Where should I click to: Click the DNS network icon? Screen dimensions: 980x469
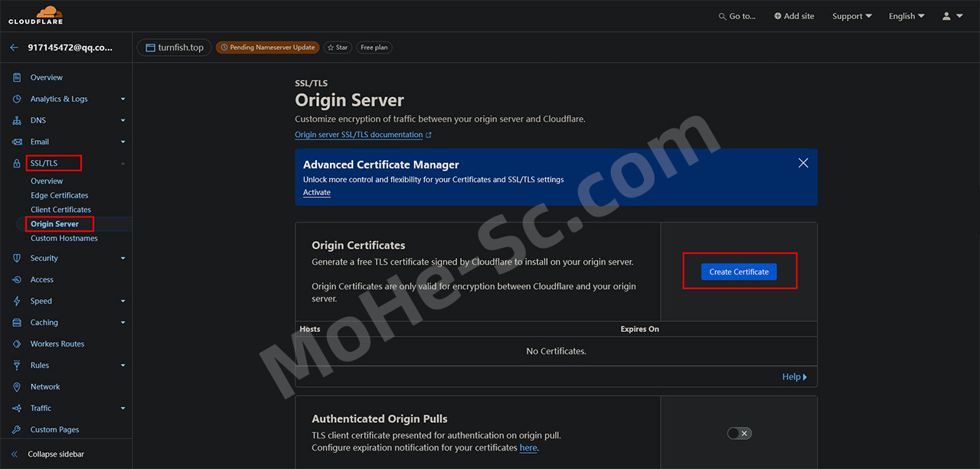pos(17,120)
